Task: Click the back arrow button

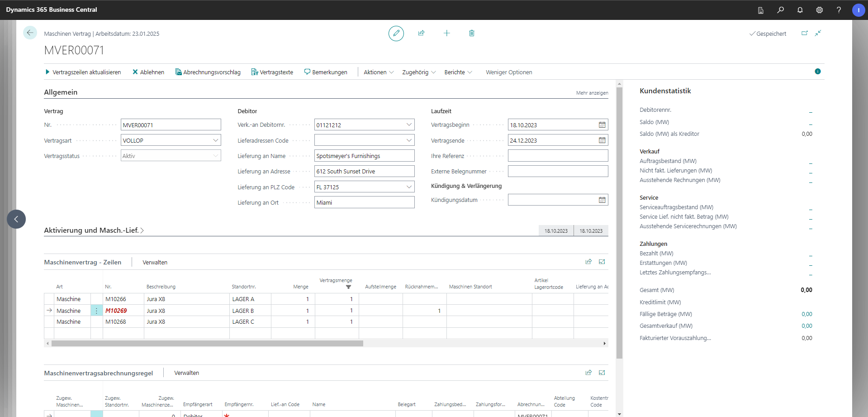Action: 30,33
